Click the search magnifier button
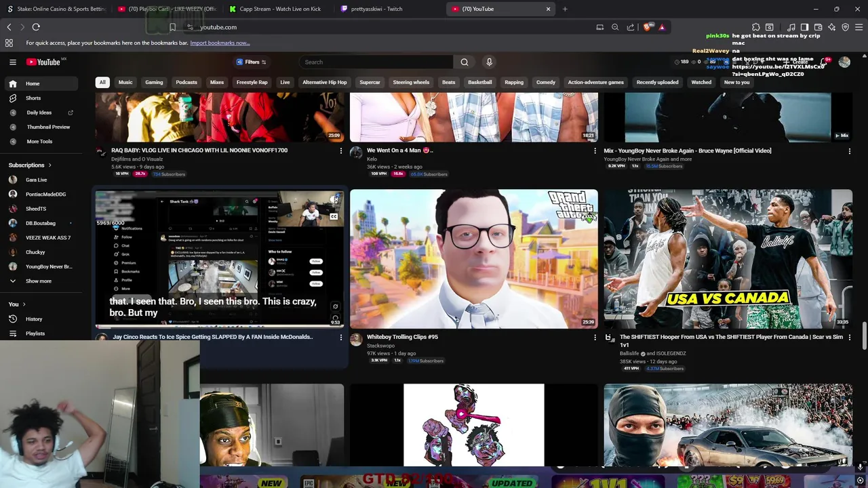The image size is (868, 488). (x=465, y=62)
